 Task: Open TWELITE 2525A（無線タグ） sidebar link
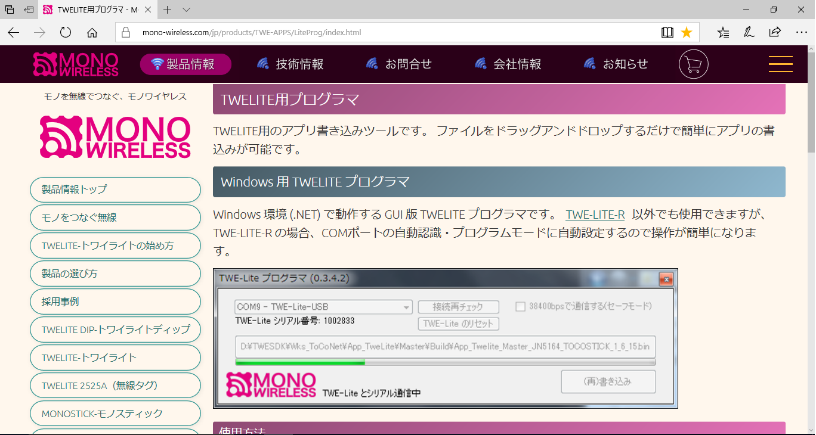pos(116,386)
